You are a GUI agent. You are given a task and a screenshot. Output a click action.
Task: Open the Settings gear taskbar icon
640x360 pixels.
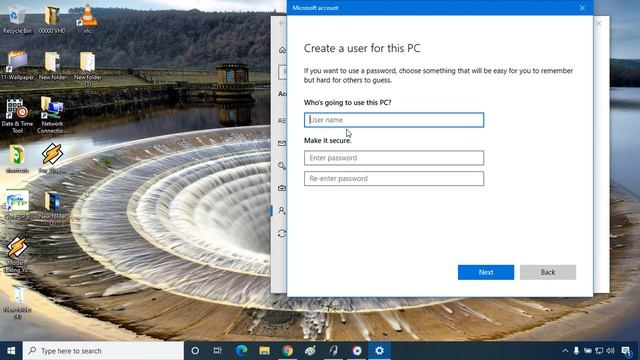tap(379, 351)
